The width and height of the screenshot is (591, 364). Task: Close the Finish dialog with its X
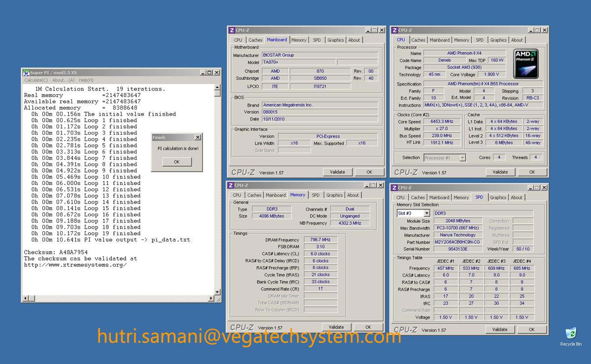tap(197, 138)
